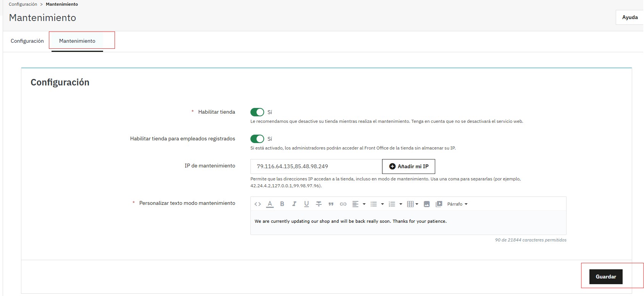Insert a hyperlink in the text
Screen dimensions: 644x296
click(343, 204)
